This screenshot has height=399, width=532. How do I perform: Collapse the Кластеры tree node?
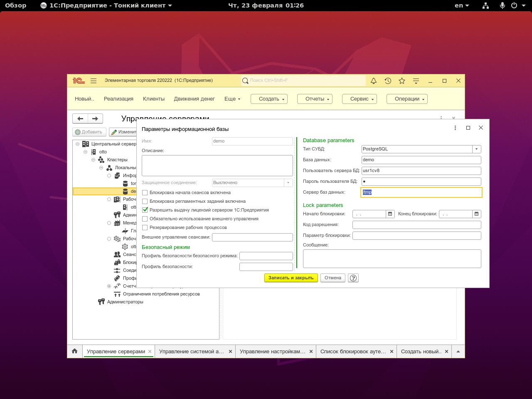[94, 160]
